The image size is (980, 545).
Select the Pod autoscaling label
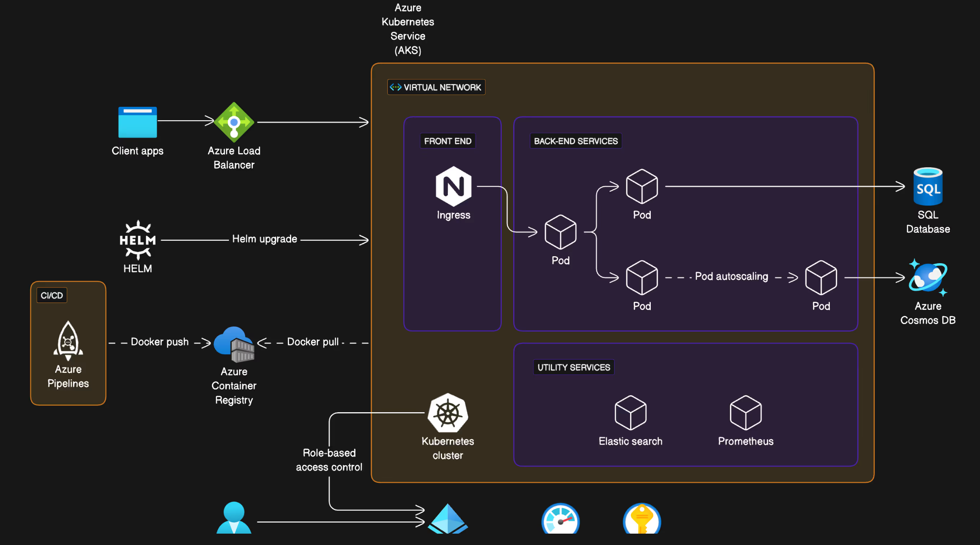tap(732, 277)
